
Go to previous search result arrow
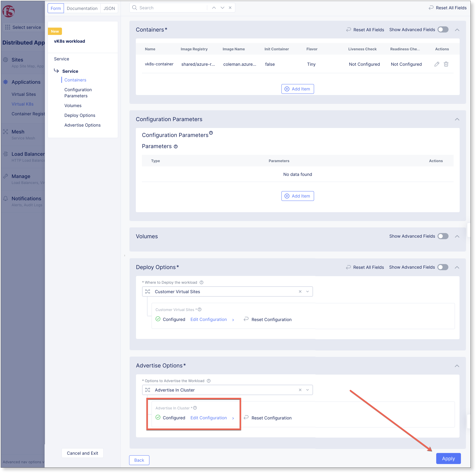click(214, 8)
